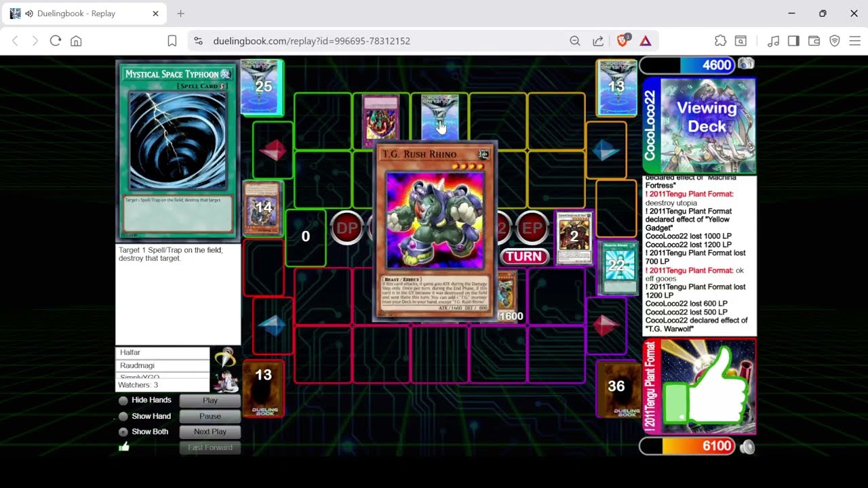
Task: Click the spell pile showing 22
Action: point(617,268)
